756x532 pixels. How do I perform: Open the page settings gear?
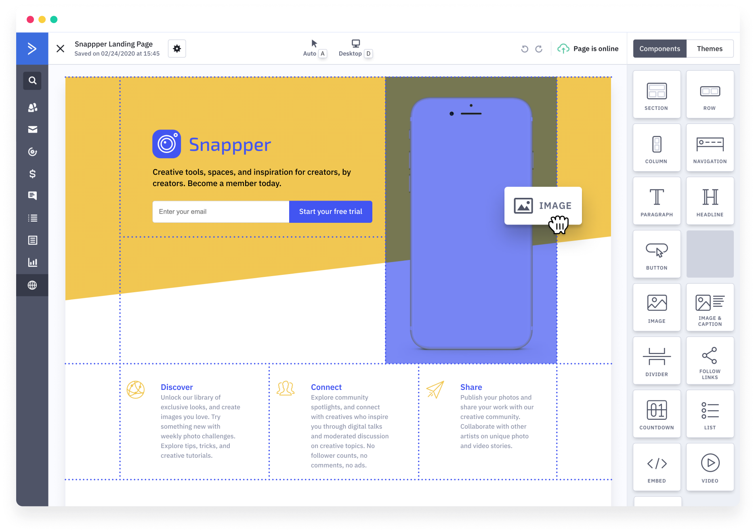click(177, 48)
